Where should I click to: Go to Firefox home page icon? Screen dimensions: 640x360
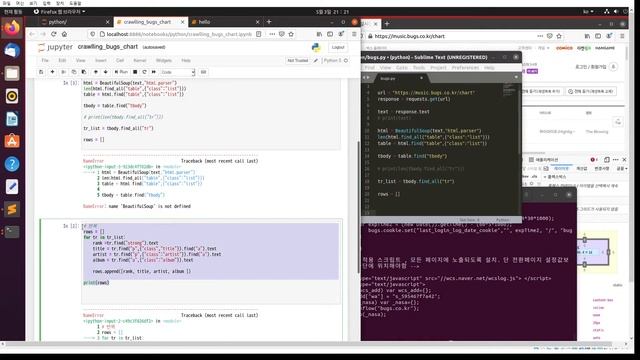[64, 34]
